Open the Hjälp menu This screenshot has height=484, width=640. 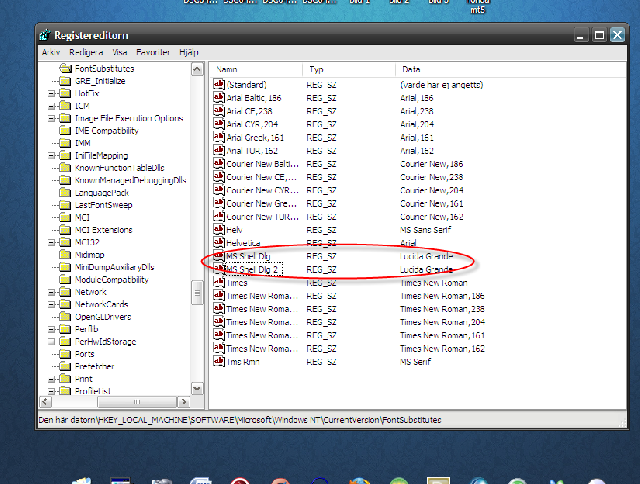pos(189,52)
